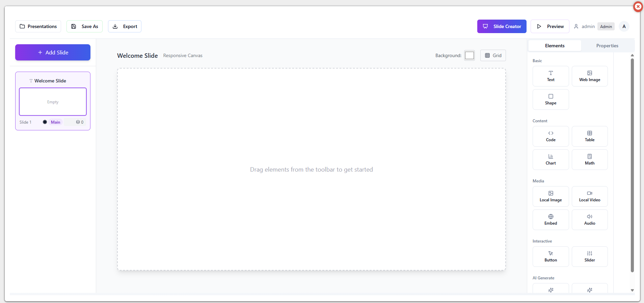
Task: Insert a Math element
Action: pyautogui.click(x=589, y=160)
